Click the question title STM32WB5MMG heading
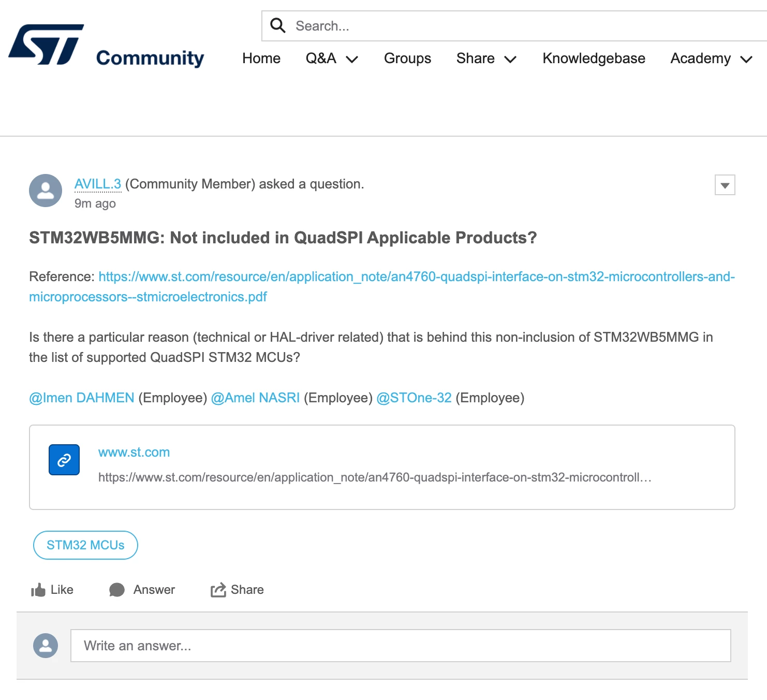The image size is (767, 700). [283, 238]
